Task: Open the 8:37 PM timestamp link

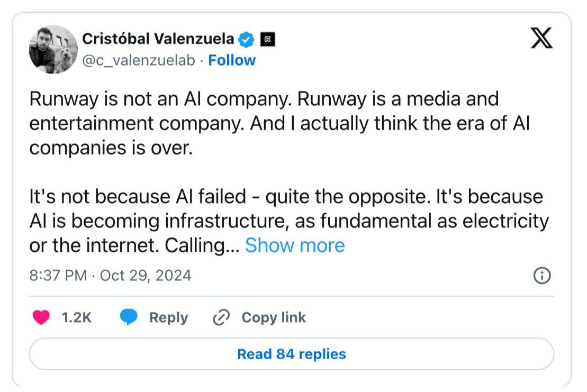Action: 58,276
